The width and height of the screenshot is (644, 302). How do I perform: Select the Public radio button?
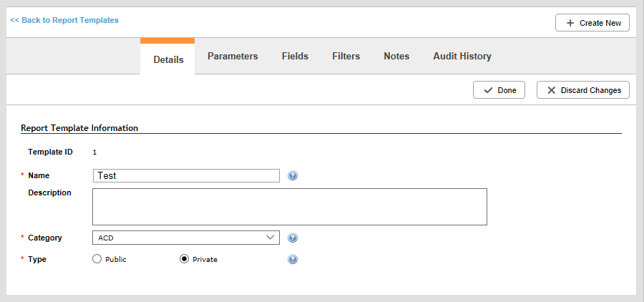[x=97, y=259]
